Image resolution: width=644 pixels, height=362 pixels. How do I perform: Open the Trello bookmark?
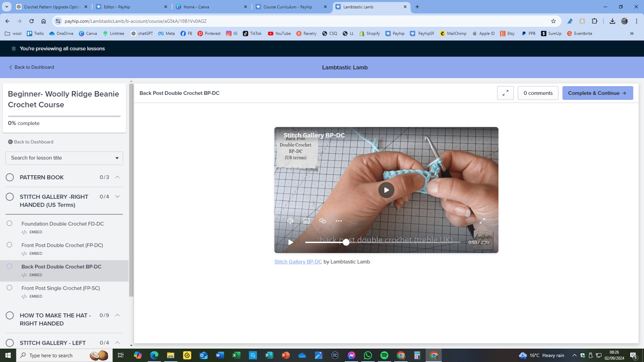(35, 33)
